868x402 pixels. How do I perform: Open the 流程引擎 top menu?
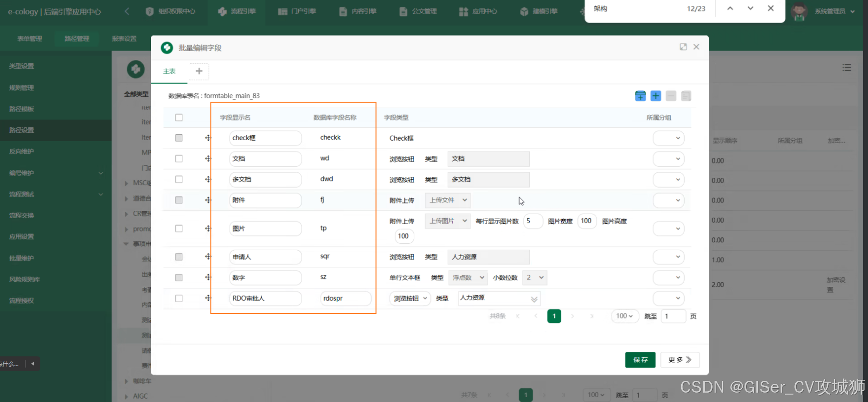237,11
